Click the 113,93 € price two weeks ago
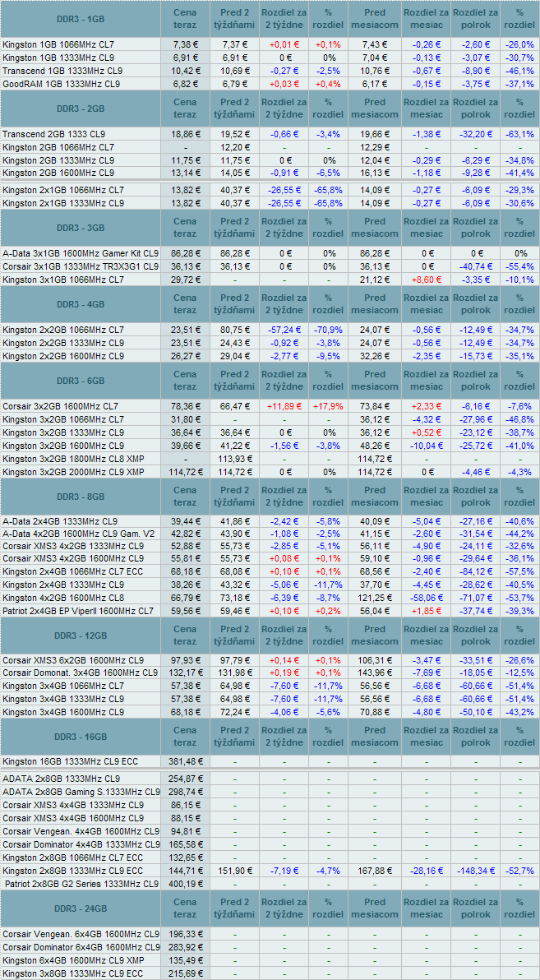The height and width of the screenshot is (980, 540). pyautogui.click(x=234, y=459)
